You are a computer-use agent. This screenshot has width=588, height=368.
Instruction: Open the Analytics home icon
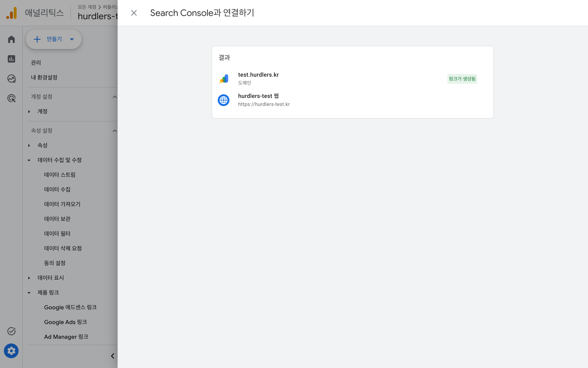11,39
